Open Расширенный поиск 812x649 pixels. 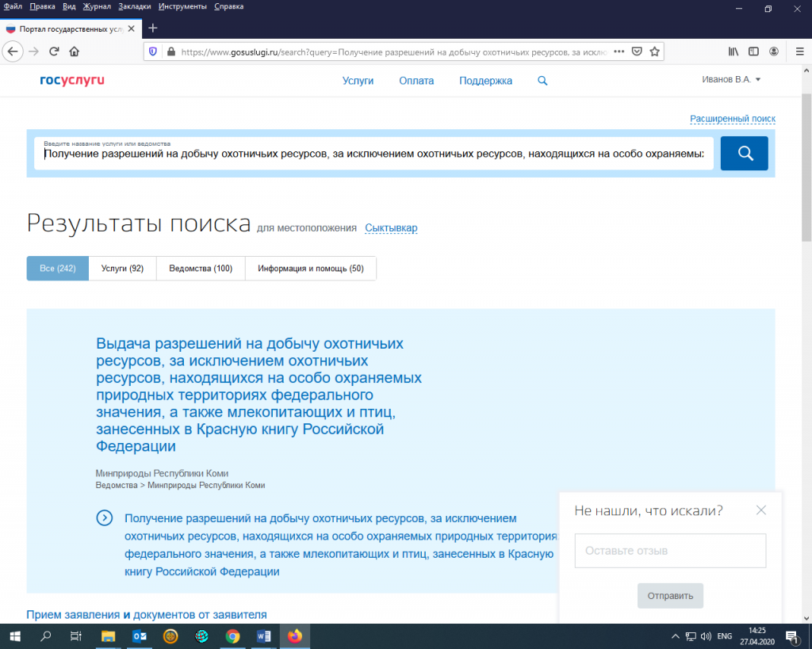coord(732,117)
